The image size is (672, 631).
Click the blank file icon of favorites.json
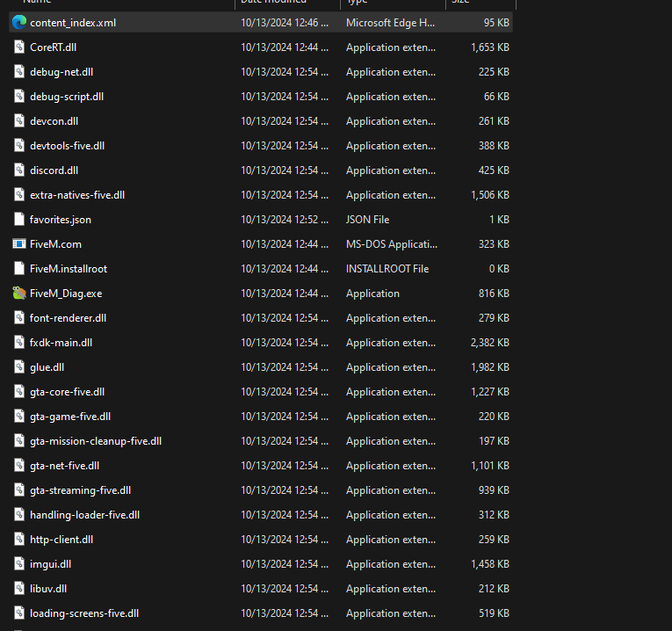coord(19,219)
